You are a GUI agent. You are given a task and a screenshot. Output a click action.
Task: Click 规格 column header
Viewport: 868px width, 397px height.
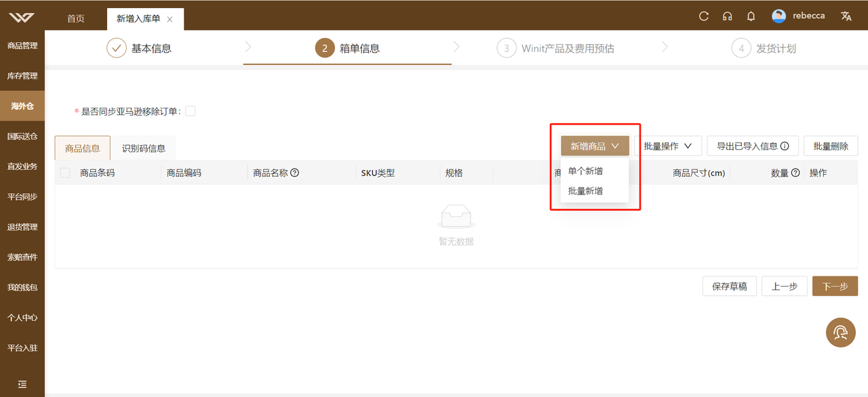point(454,173)
